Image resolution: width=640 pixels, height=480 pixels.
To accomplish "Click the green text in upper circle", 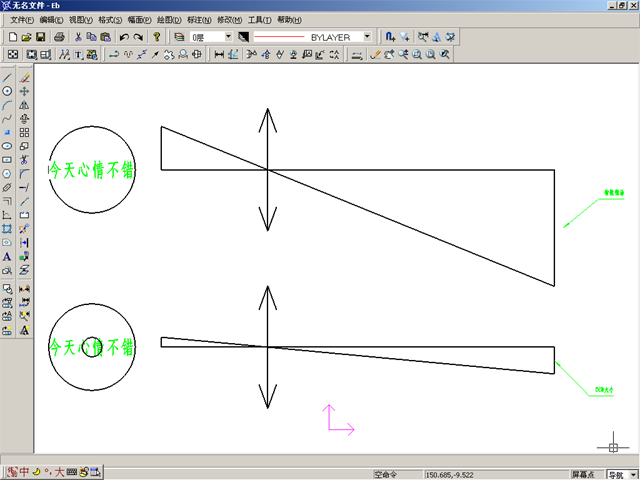I will pyautogui.click(x=92, y=170).
